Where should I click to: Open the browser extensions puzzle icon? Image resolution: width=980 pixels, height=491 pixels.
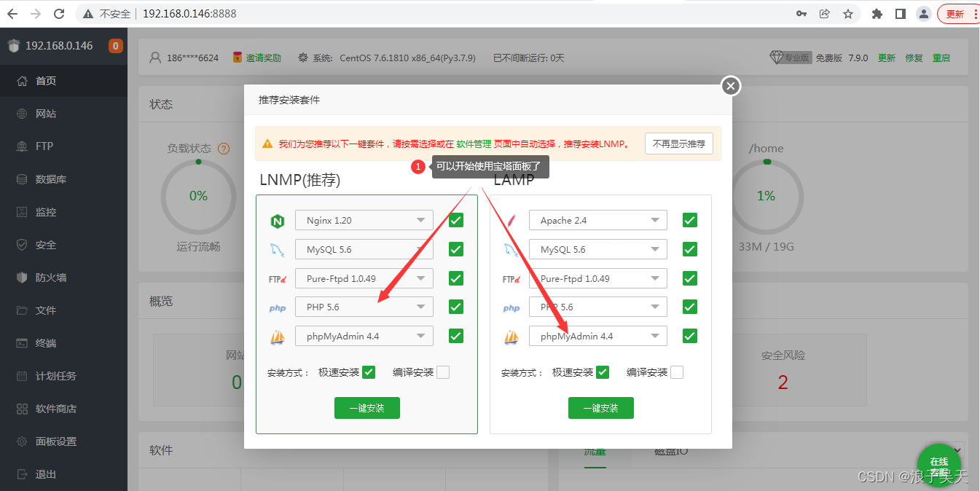point(877,14)
